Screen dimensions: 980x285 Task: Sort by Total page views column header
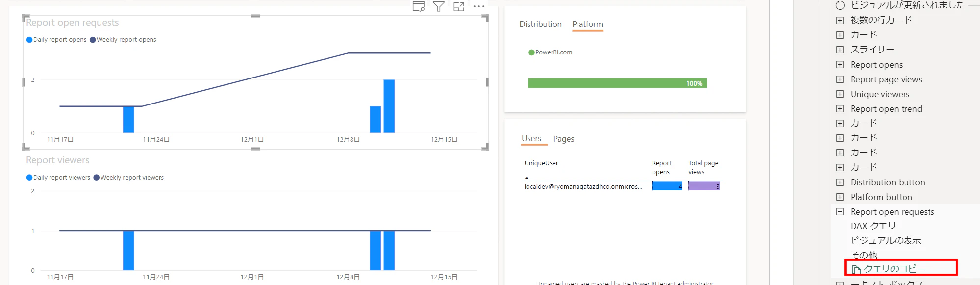click(x=704, y=168)
